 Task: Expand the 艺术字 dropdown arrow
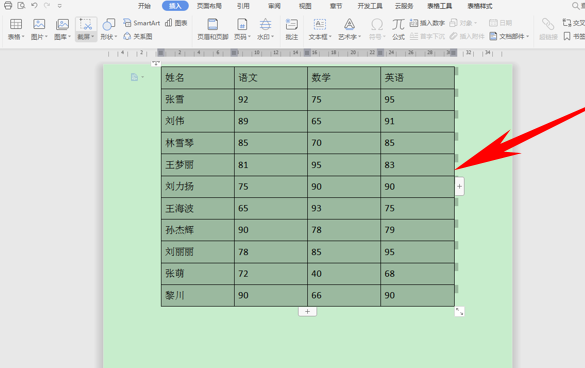360,37
